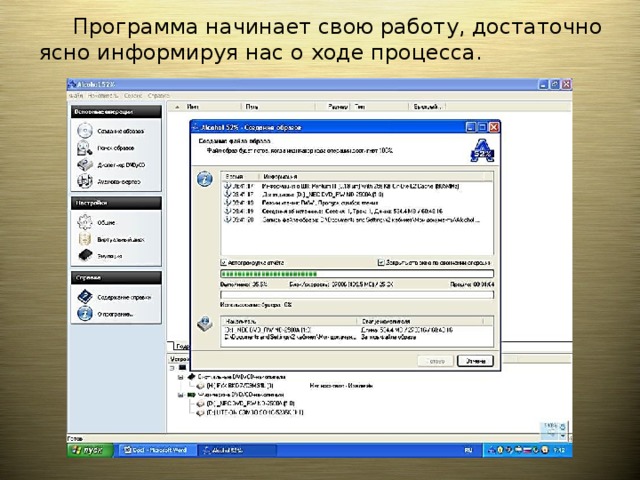Click the blue info icon beside the log
This screenshot has width=640, height=480.
[204, 179]
